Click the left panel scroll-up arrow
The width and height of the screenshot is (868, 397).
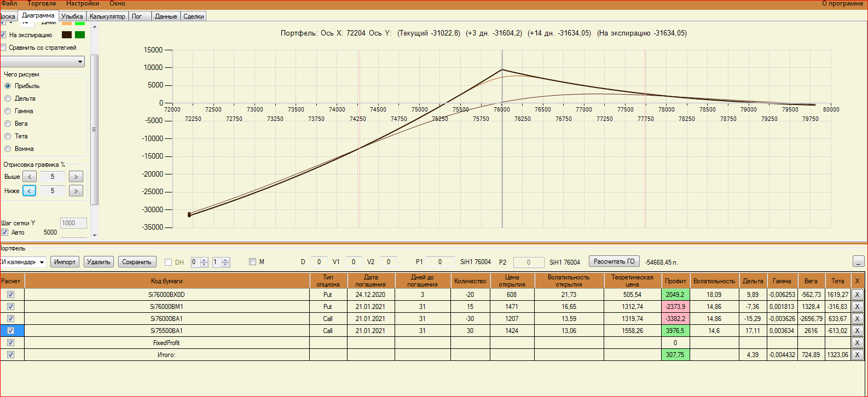tap(95, 26)
